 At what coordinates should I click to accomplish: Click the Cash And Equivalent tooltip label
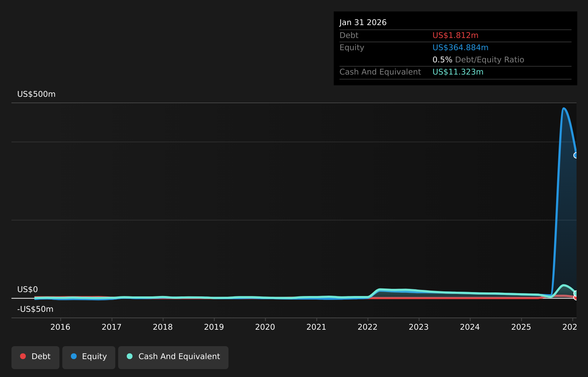pos(380,72)
